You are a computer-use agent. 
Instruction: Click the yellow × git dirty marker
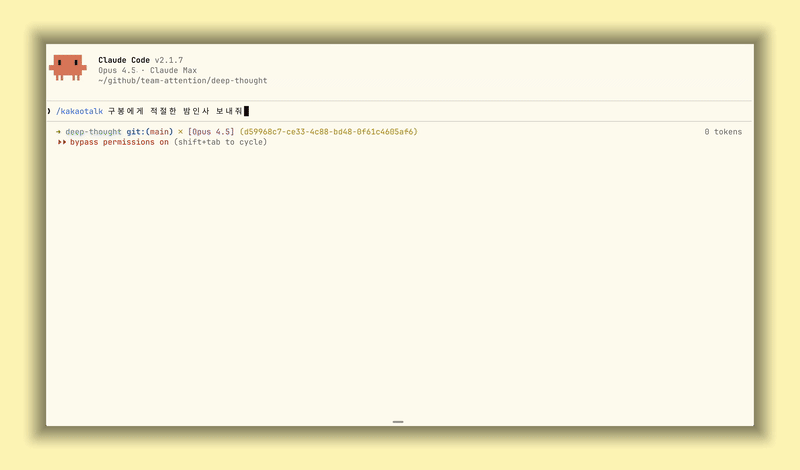click(180, 132)
